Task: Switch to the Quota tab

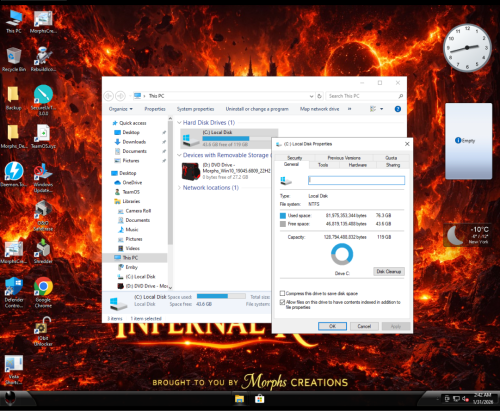Action: point(391,158)
